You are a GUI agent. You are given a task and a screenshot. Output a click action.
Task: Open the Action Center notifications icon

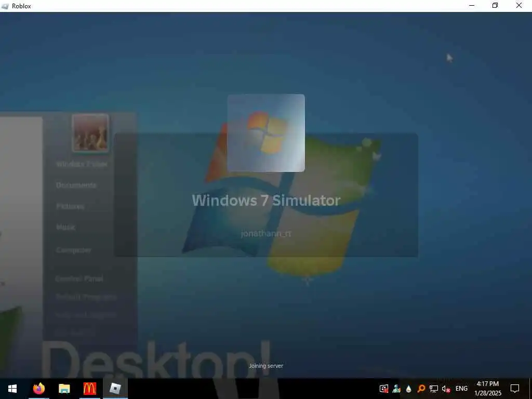coord(515,389)
